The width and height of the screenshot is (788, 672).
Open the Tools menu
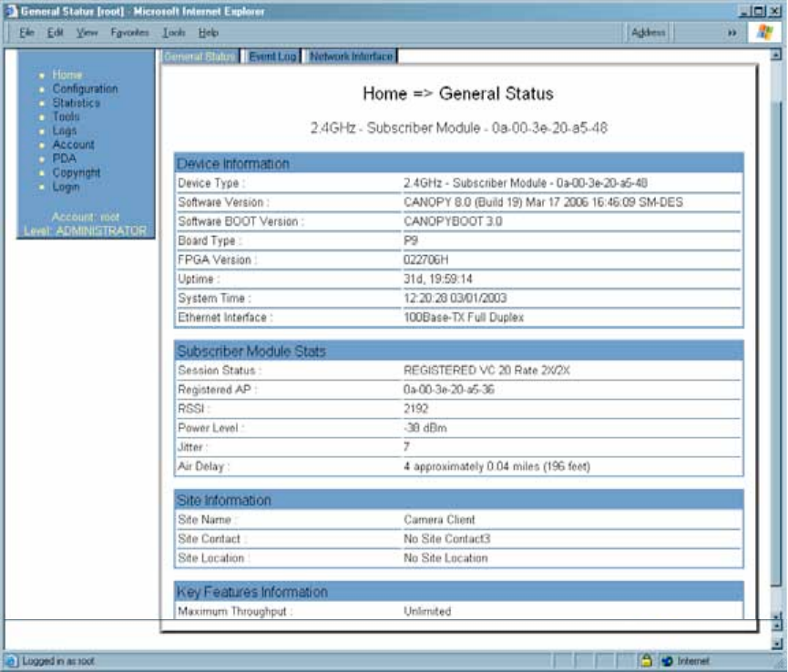pyautogui.click(x=173, y=33)
